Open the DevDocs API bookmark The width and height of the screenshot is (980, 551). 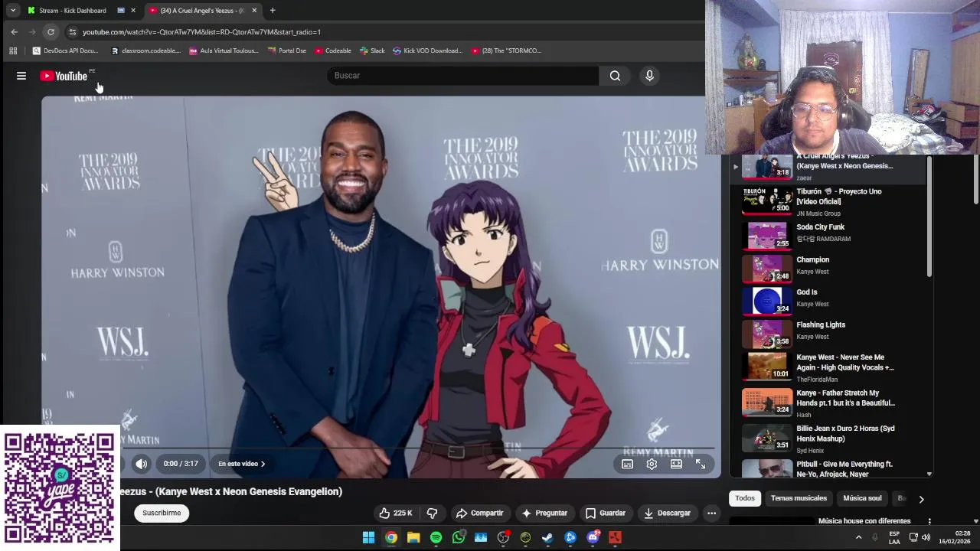(x=65, y=51)
